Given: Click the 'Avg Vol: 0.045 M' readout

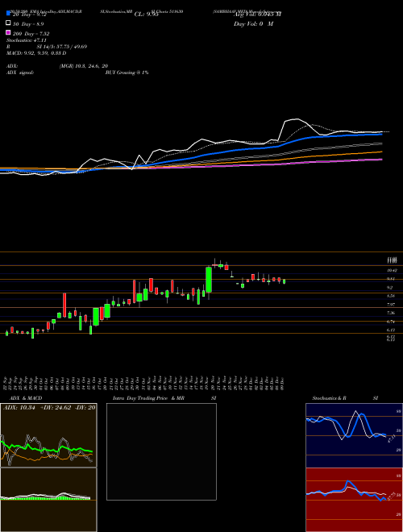Looking at the screenshot, I should (x=257, y=15).
